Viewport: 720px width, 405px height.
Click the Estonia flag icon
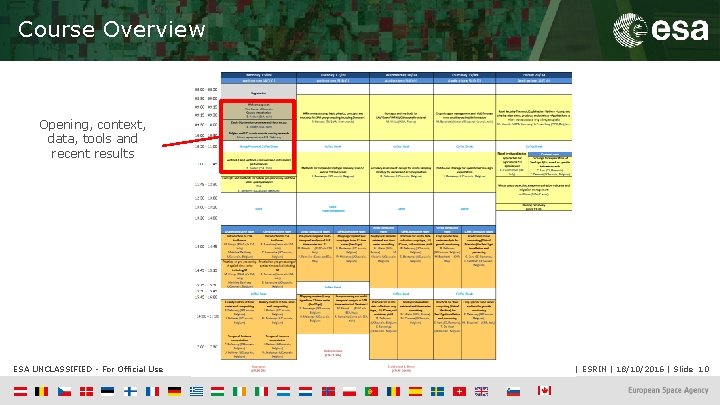tap(107, 392)
